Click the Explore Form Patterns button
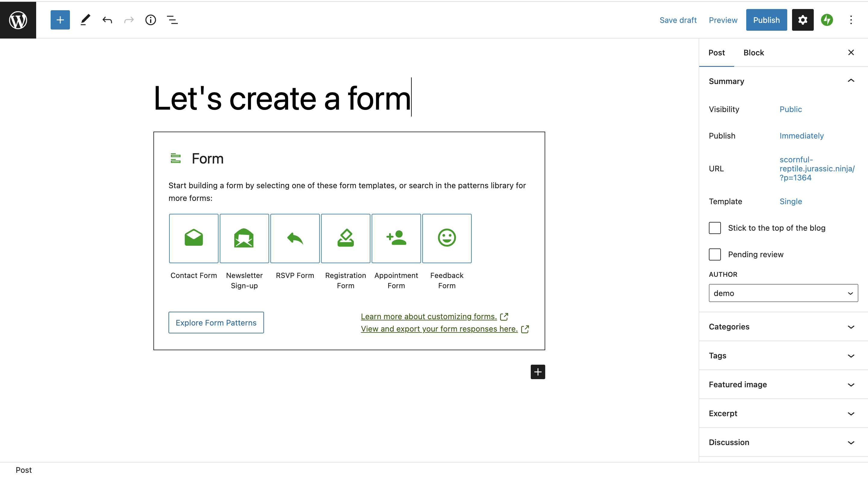This screenshot has width=868, height=477. coord(216,323)
